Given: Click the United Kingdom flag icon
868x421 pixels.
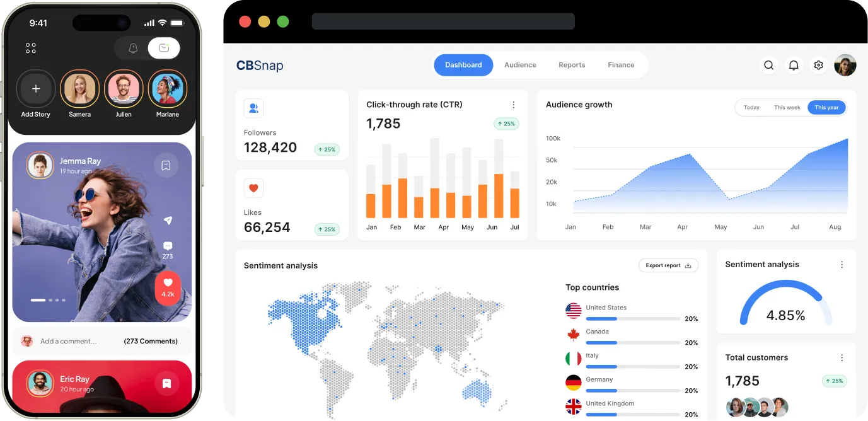Looking at the screenshot, I should pyautogui.click(x=573, y=407).
